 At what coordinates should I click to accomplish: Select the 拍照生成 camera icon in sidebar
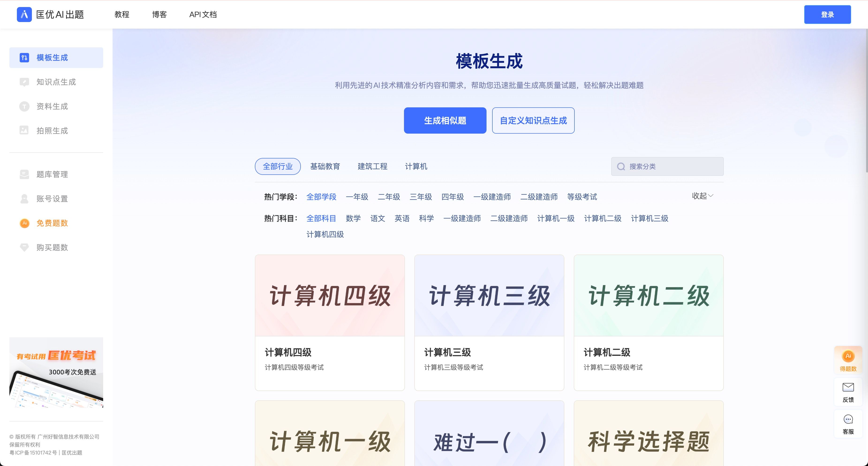coord(24,130)
